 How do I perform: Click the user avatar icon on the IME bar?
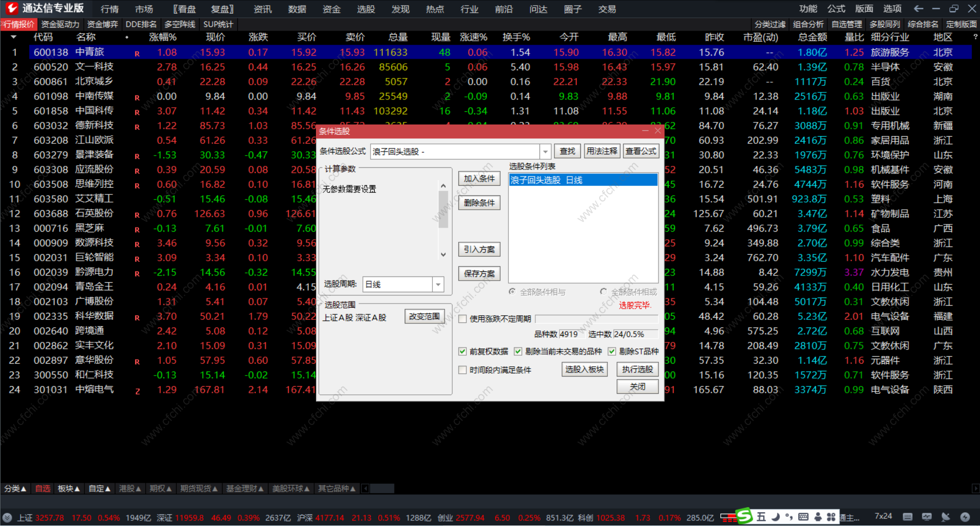818,517
